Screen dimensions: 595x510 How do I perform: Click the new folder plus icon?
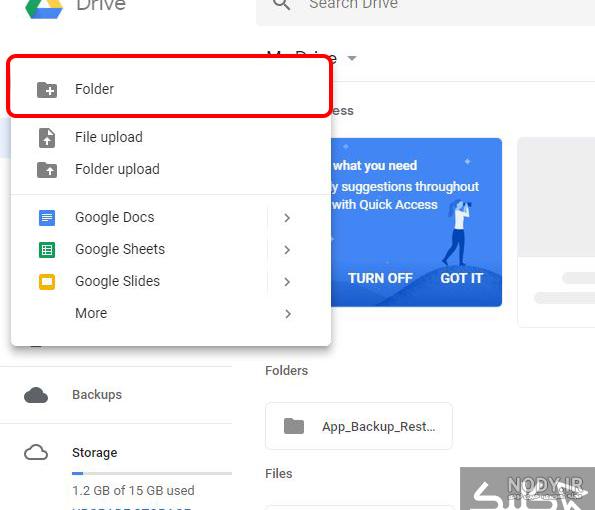[x=47, y=90]
